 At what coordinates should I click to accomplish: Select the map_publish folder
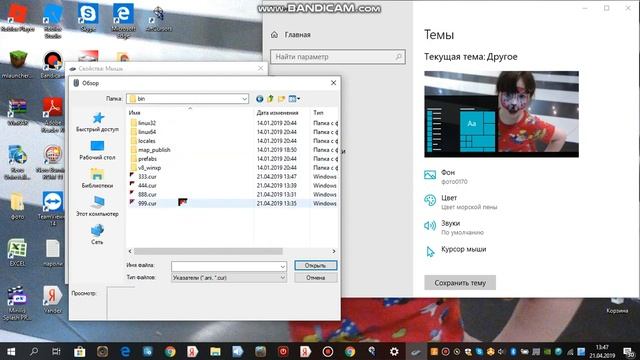(x=153, y=150)
